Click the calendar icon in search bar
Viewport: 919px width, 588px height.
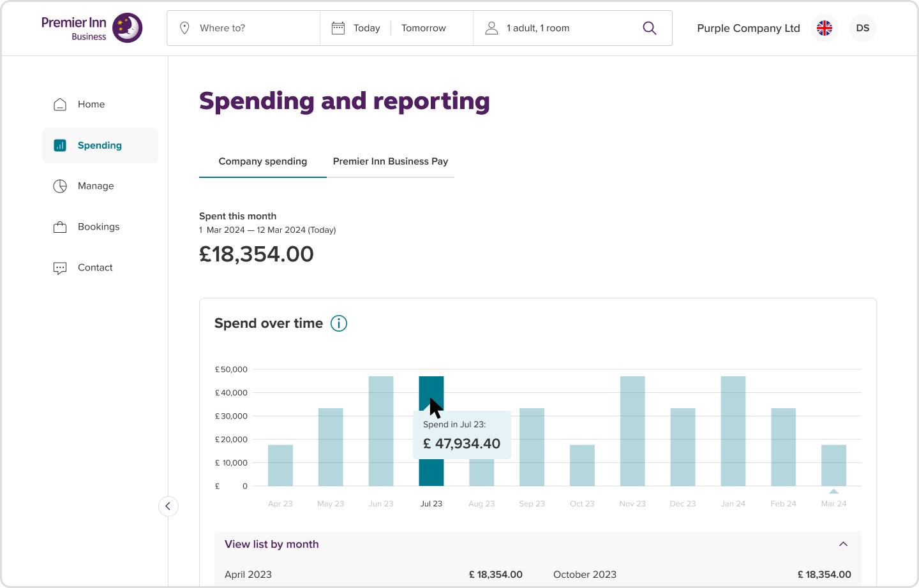(338, 28)
